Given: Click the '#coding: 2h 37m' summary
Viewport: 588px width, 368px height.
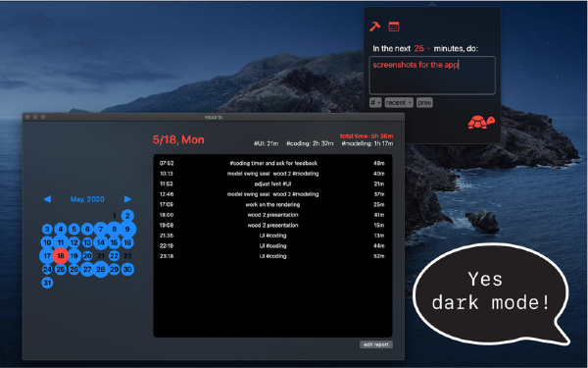Looking at the screenshot, I should point(310,143).
